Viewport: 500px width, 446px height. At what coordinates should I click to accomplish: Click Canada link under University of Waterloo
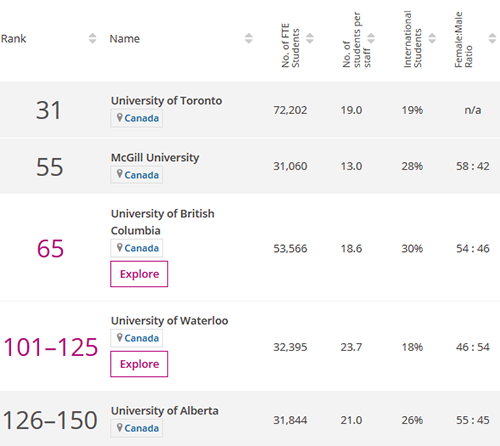click(142, 338)
